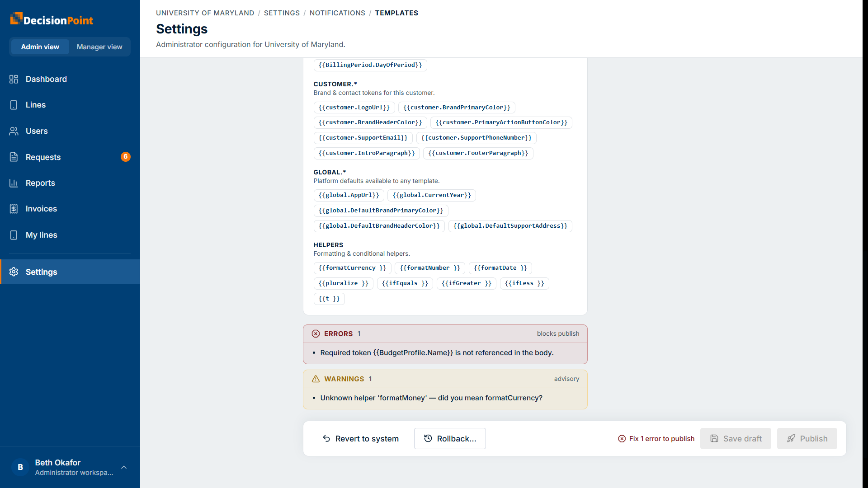
Task: Click the ERRORS circle-x icon
Action: pyautogui.click(x=316, y=333)
